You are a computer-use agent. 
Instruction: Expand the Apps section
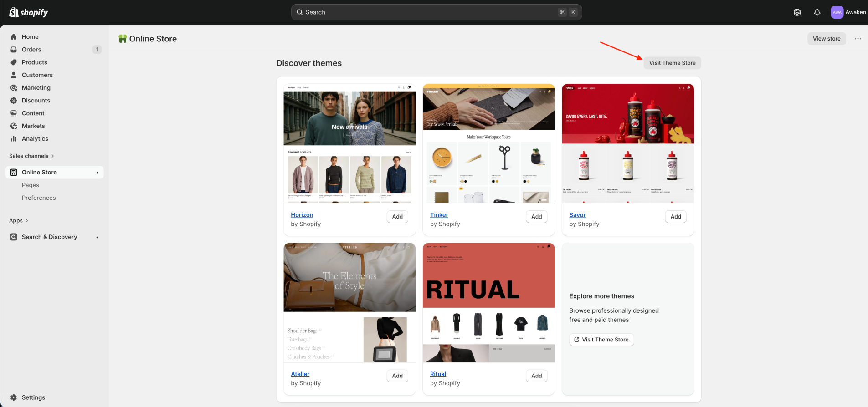[x=19, y=221]
